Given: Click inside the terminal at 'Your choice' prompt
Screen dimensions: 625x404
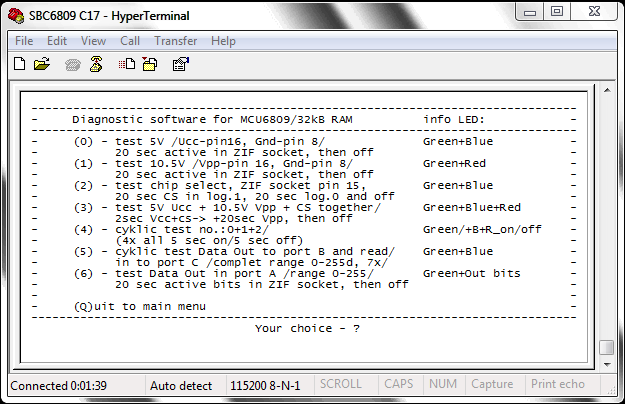Looking at the screenshot, I should (x=307, y=329).
